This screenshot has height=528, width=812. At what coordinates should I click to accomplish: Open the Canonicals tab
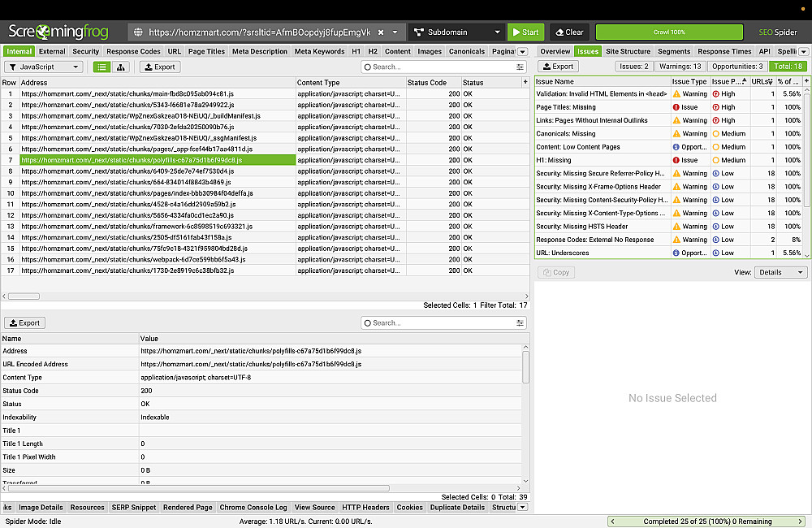[467, 51]
